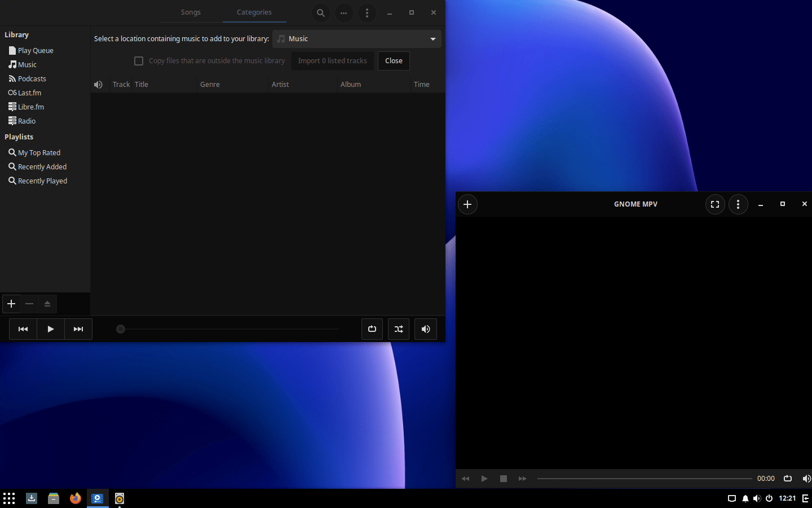The height and width of the screenshot is (508, 812).
Task: Click the Close button in import bar
Action: (x=394, y=61)
